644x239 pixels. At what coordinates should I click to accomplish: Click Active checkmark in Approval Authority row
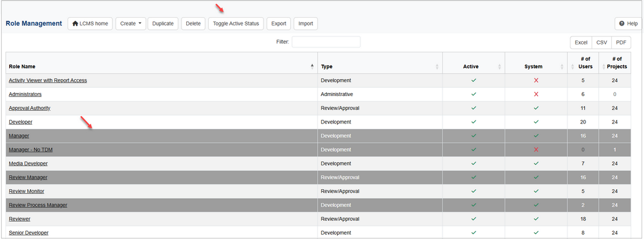(x=474, y=108)
